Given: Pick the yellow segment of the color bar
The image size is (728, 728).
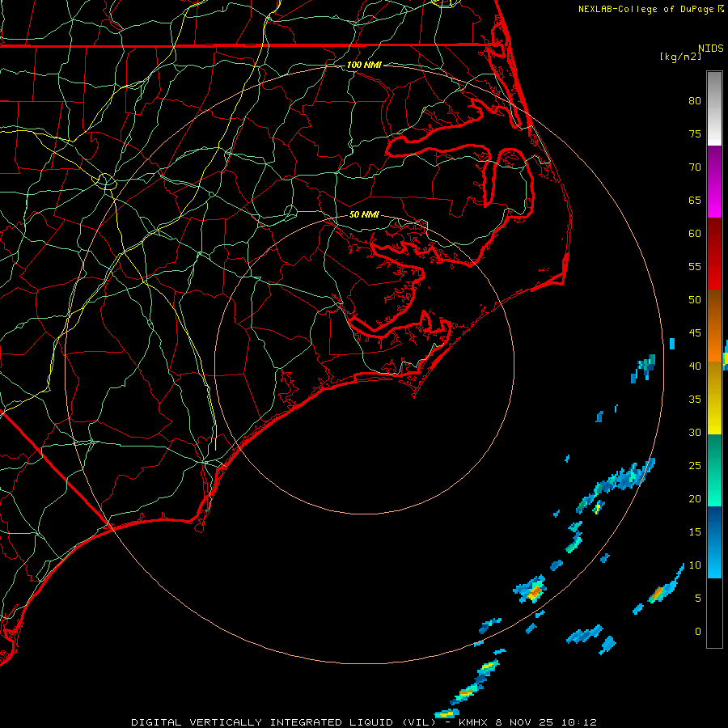Looking at the screenshot, I should (714, 398).
